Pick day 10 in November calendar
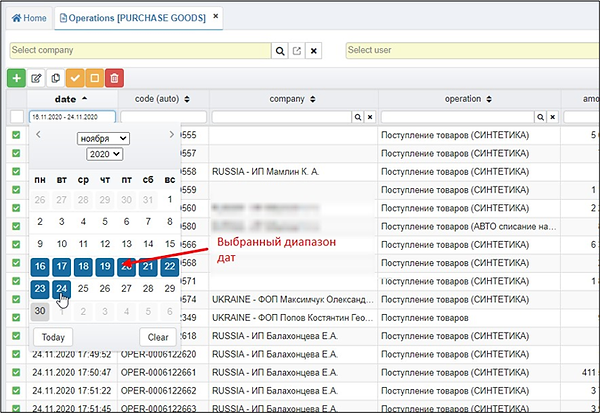This screenshot has height=413, width=600. 62,244
